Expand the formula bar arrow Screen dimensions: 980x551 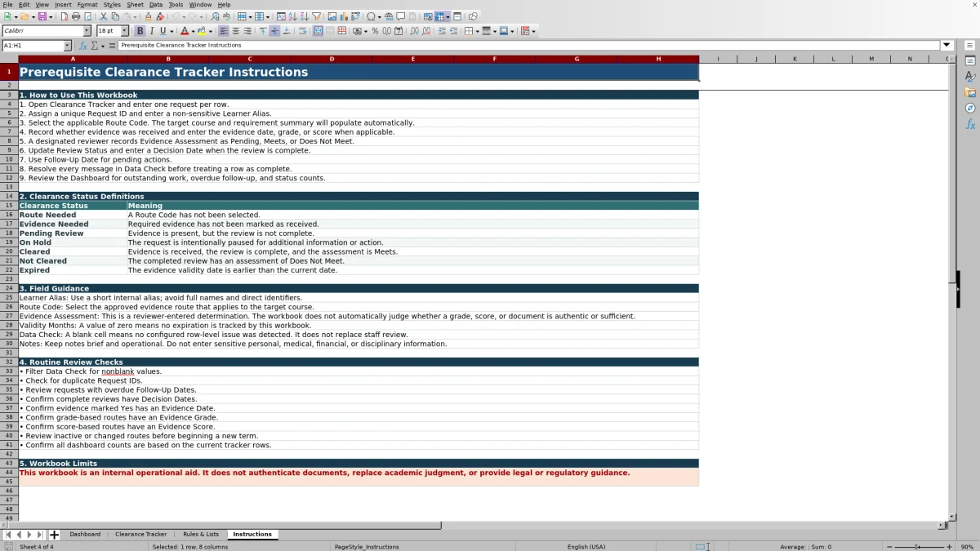(x=947, y=46)
